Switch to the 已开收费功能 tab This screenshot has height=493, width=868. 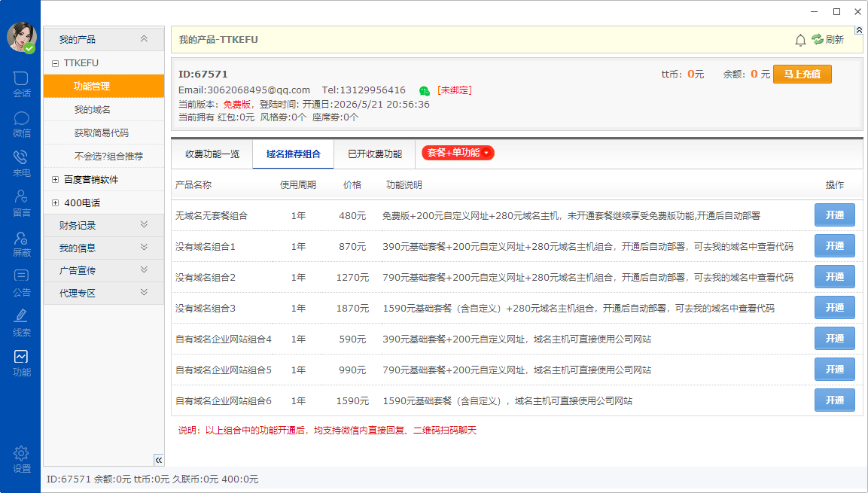click(375, 154)
